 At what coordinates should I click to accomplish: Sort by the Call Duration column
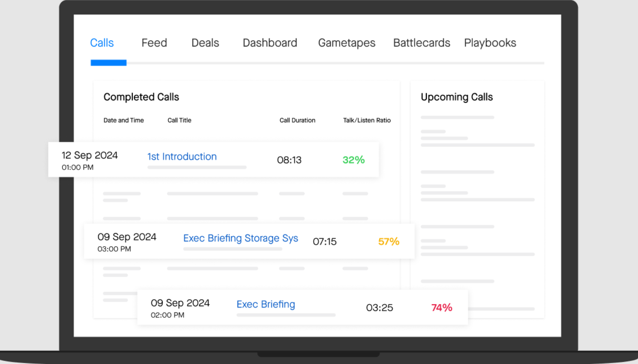297,120
